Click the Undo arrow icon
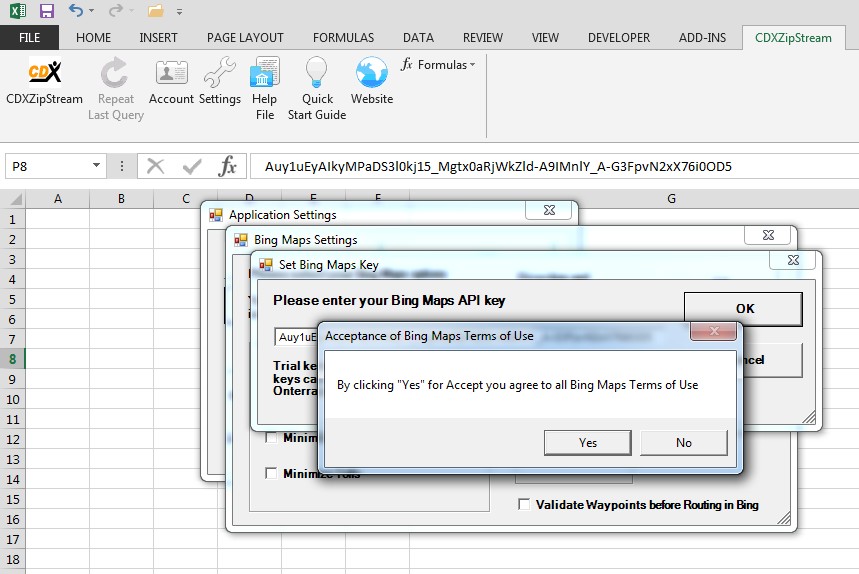 pos(76,10)
